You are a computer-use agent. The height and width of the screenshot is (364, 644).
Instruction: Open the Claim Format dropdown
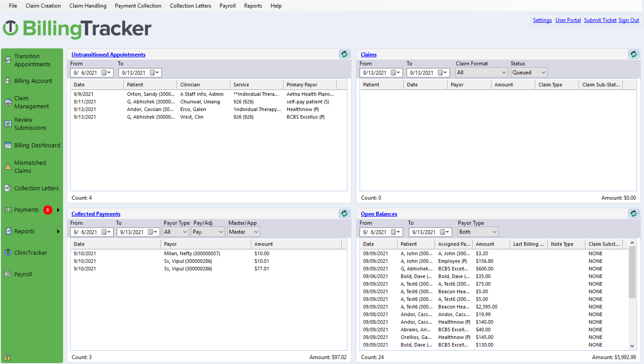click(481, 72)
